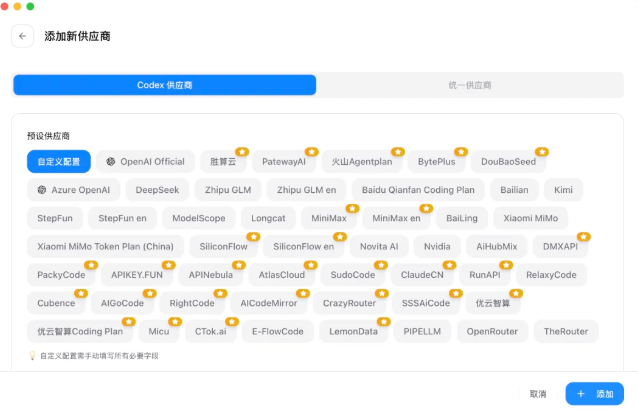The height and width of the screenshot is (411, 638).
Task: Pick the DouBaoSeed preset
Action: (x=508, y=162)
